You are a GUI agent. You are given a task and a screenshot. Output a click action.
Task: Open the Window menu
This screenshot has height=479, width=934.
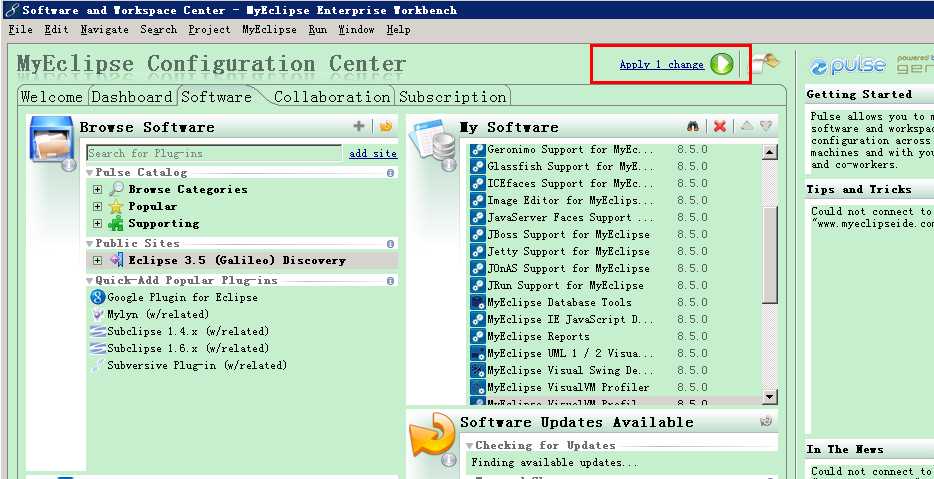356,29
